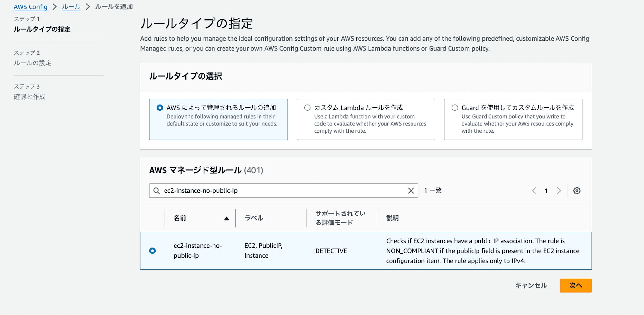Click the 説明 column header
This screenshot has height=315, width=644.
[x=393, y=218]
